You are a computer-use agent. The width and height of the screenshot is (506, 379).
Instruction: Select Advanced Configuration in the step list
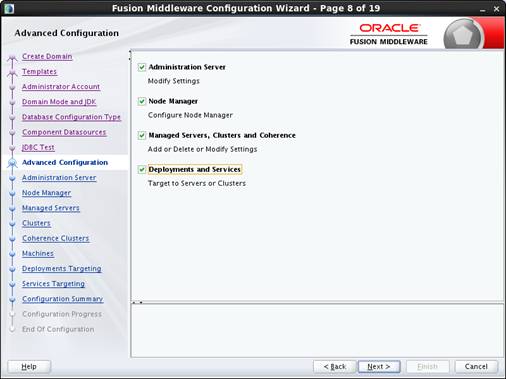(65, 163)
